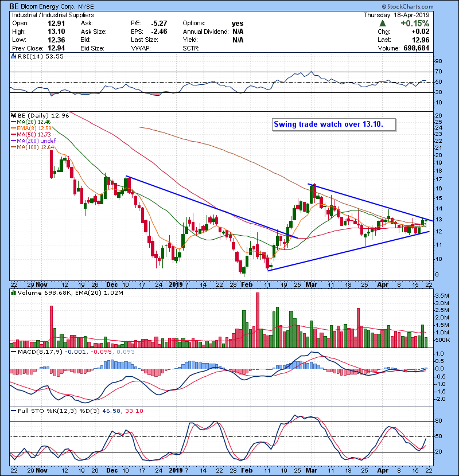This screenshot has width=459, height=476.
Task: Click the Last price 12.96
Action: [x=421, y=40]
